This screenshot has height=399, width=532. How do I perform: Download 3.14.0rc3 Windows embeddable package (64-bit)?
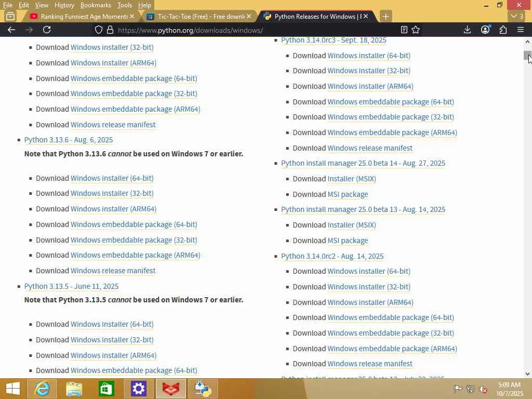391,102
